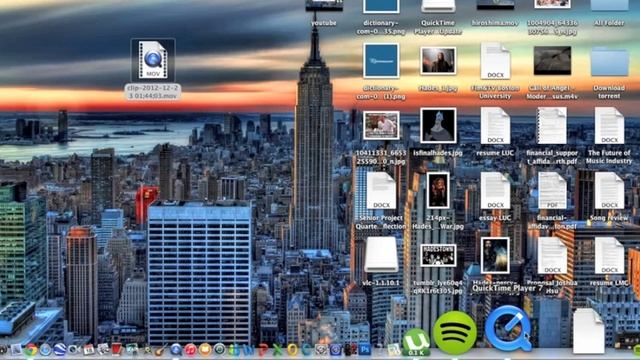This screenshot has height=360, width=640.
Task: Launch Microsoft Excel from the dock
Action: [x=278, y=349]
